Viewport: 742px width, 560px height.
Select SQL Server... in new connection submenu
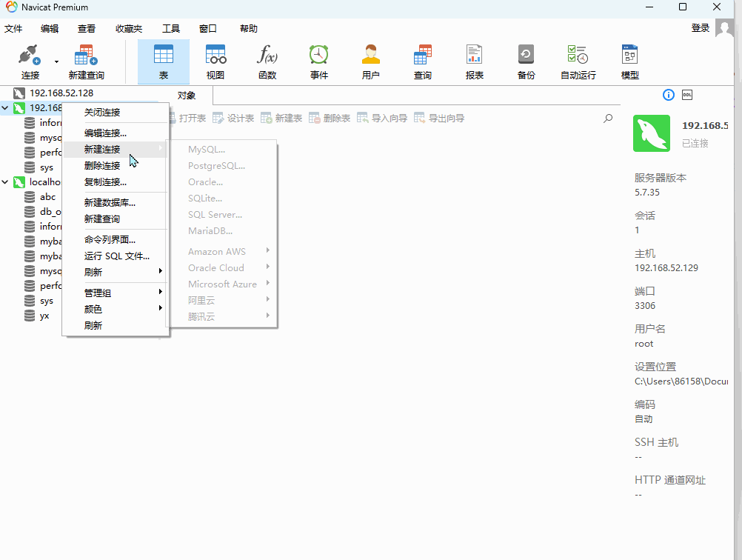click(224, 215)
